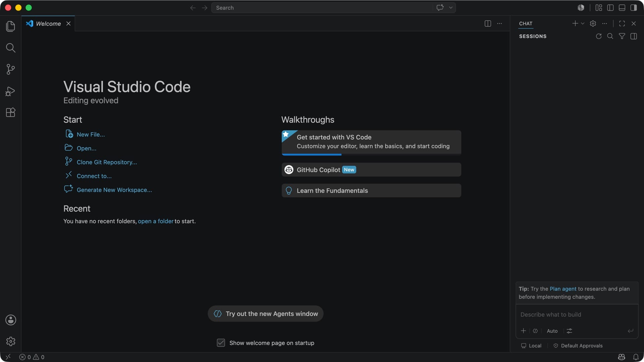
Task: Go forward with the right arrow
Action: 204,8
